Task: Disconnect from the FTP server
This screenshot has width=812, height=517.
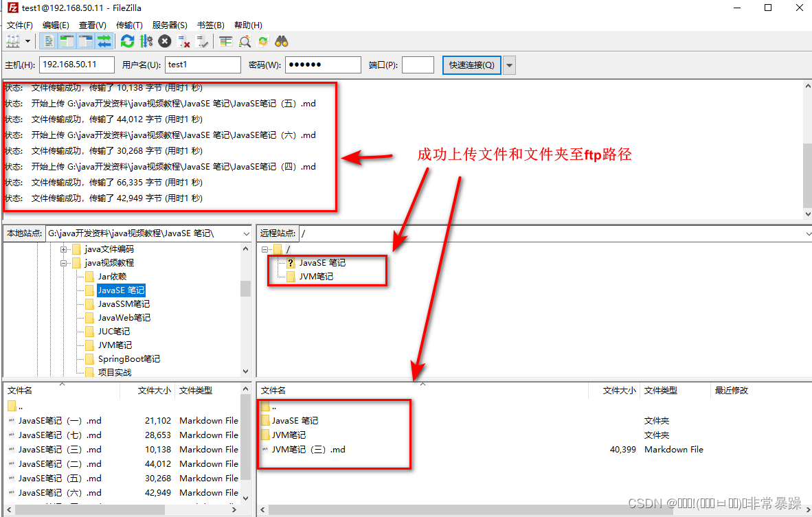Action: click(183, 41)
